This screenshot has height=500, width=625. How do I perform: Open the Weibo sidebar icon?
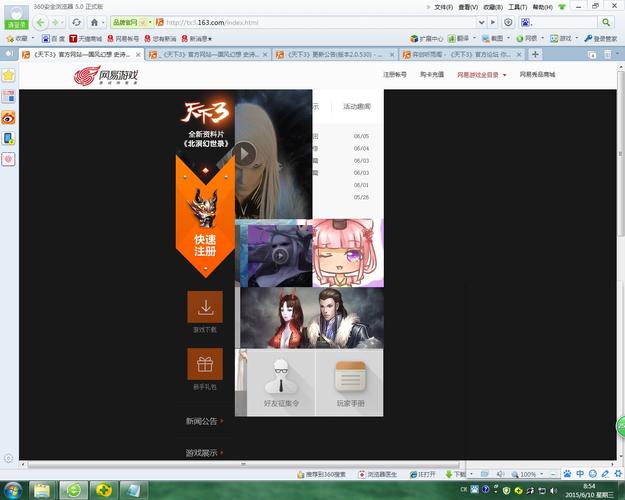point(8,118)
